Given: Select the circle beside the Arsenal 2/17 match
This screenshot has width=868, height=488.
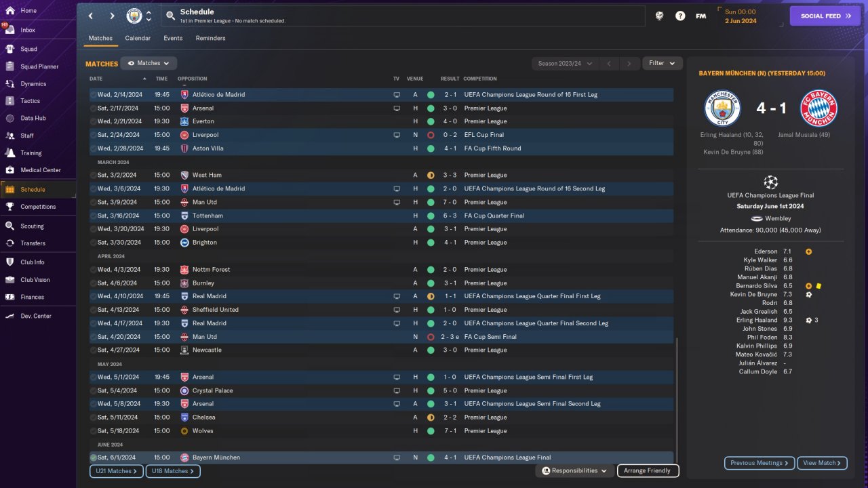Looking at the screenshot, I should 94,108.
